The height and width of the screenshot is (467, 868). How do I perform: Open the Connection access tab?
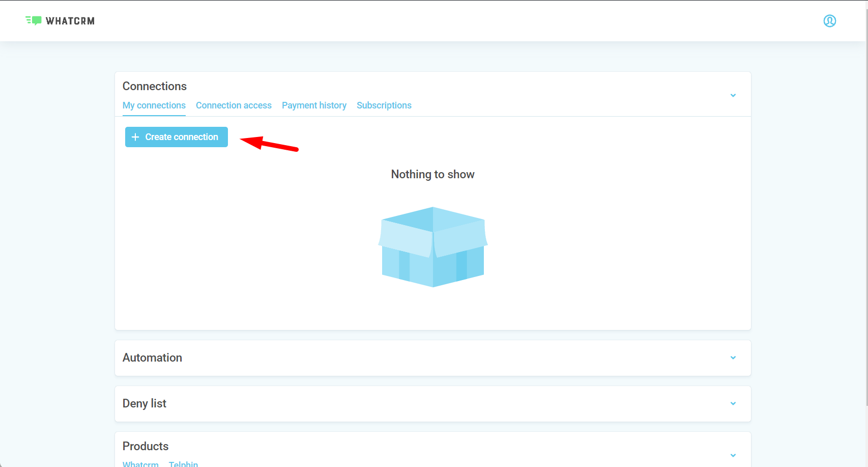[234, 105]
